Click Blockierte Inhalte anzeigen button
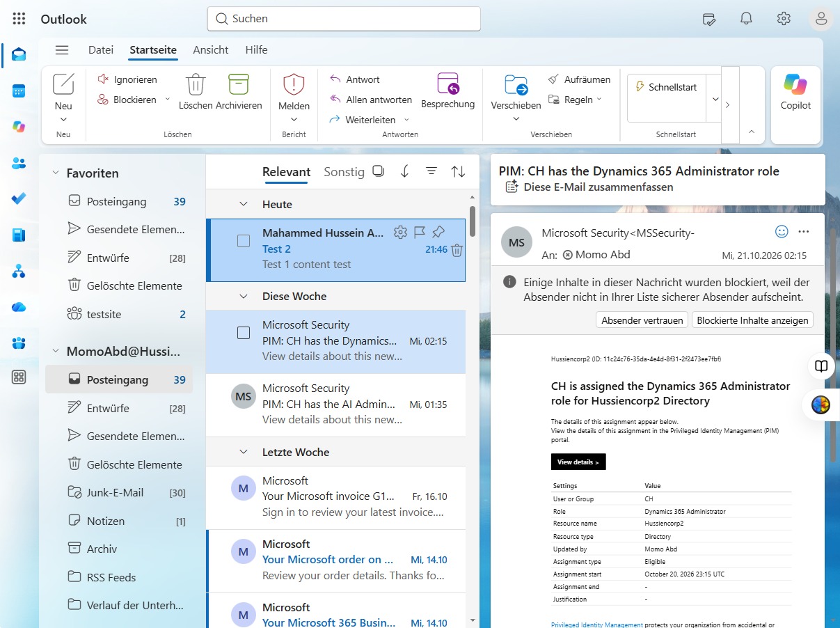Image resolution: width=840 pixels, height=628 pixels. [752, 320]
